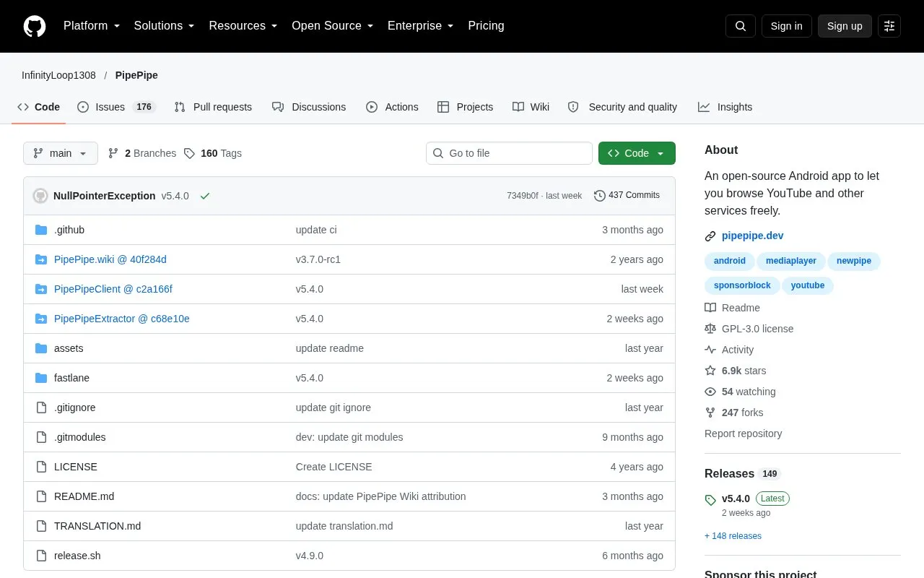Select the mediaplayer topic tag

pos(791,261)
